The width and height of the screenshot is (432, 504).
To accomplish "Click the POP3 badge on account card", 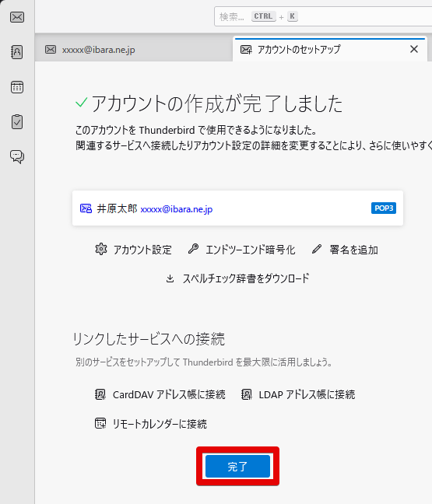I will tap(384, 208).
